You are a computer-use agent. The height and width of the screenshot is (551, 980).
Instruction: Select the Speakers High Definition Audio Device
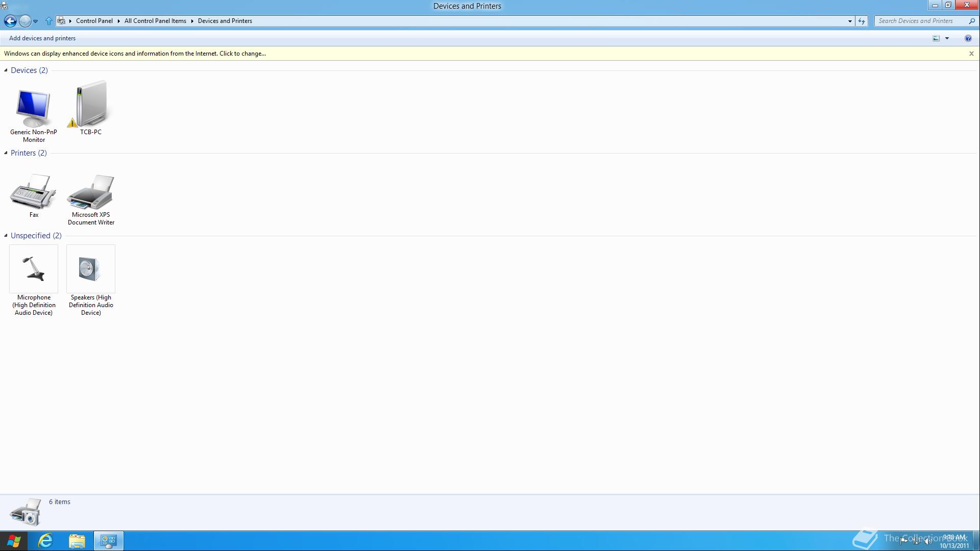coord(91,269)
